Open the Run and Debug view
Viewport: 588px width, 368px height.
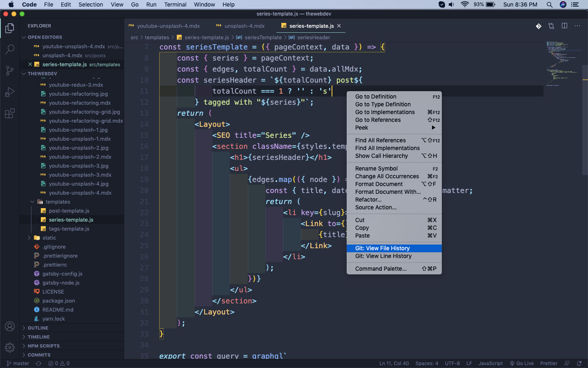(x=10, y=92)
